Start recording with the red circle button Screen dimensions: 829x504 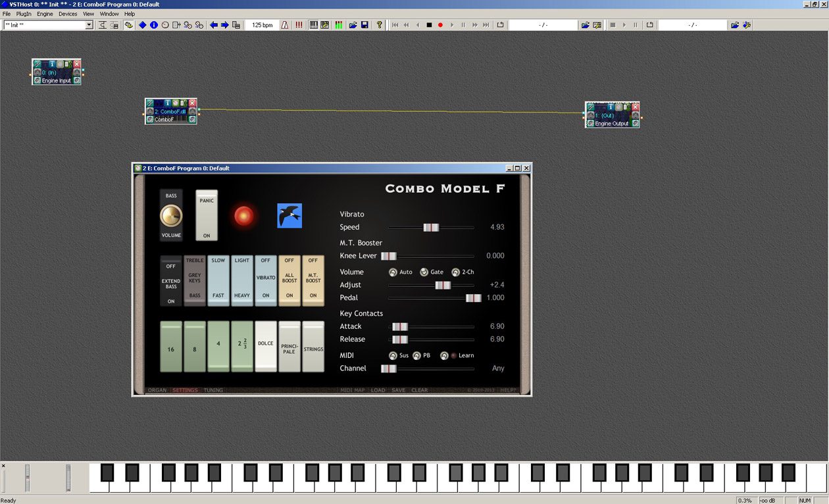coord(440,25)
